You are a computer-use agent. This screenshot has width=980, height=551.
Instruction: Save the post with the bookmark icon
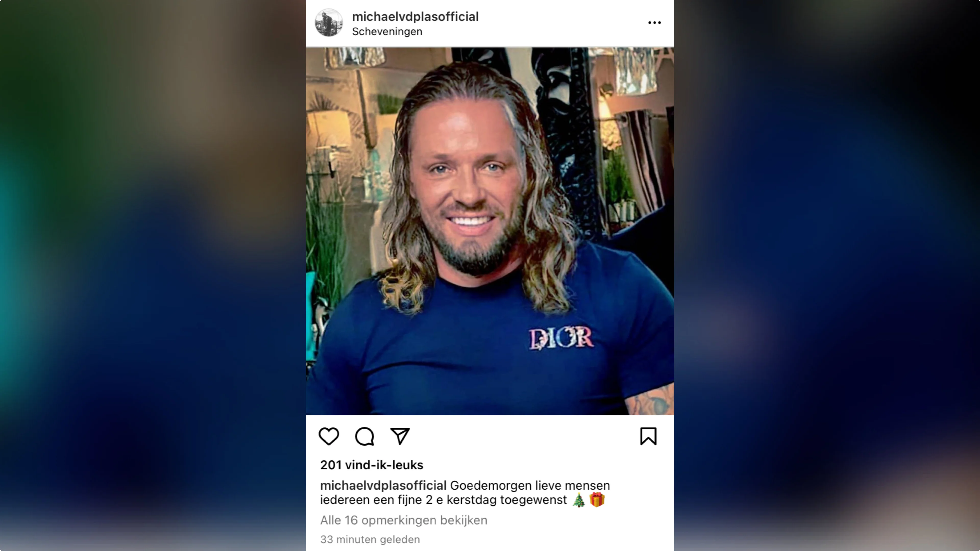point(648,436)
